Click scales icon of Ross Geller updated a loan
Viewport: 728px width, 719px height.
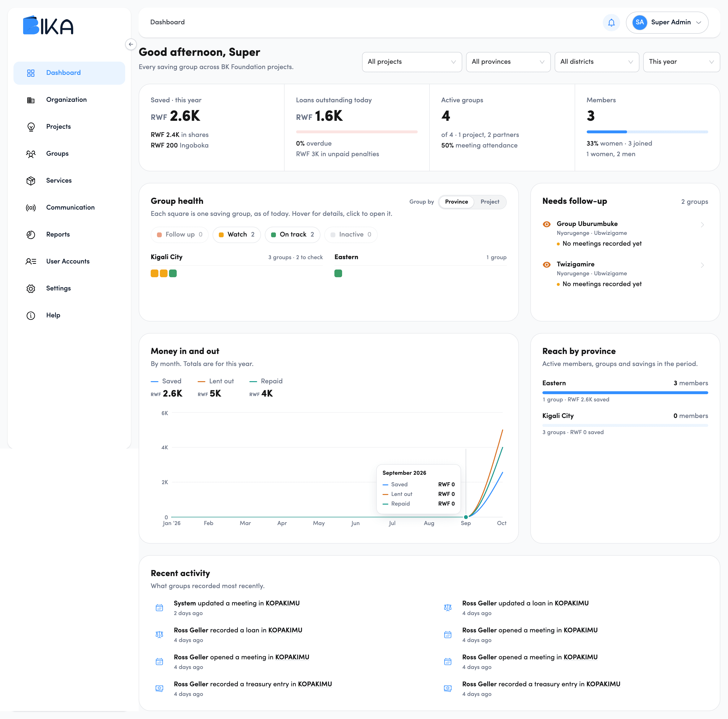448,608
